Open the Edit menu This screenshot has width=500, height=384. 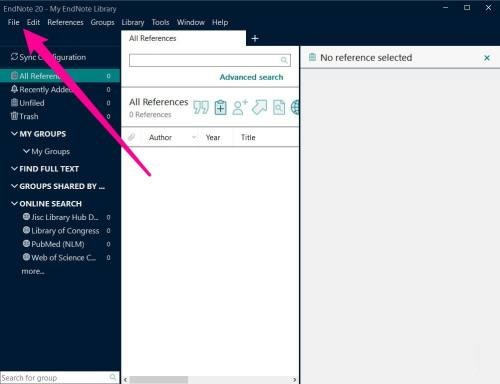pyautogui.click(x=33, y=22)
